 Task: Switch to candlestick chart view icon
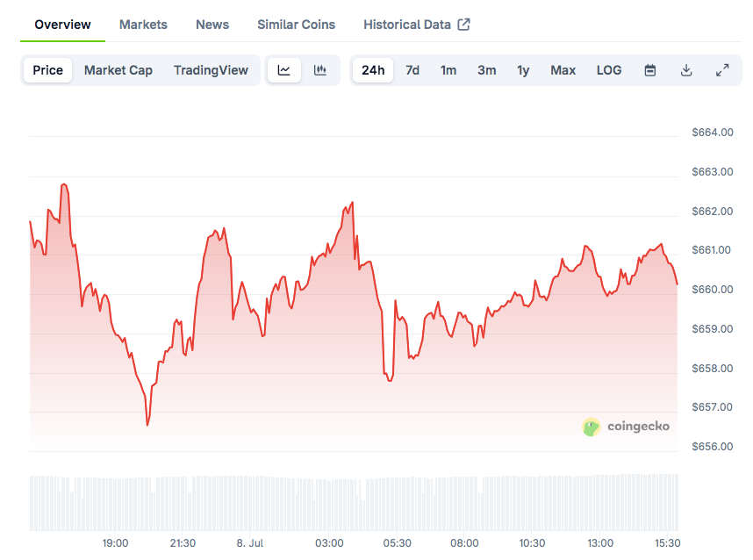tap(319, 70)
